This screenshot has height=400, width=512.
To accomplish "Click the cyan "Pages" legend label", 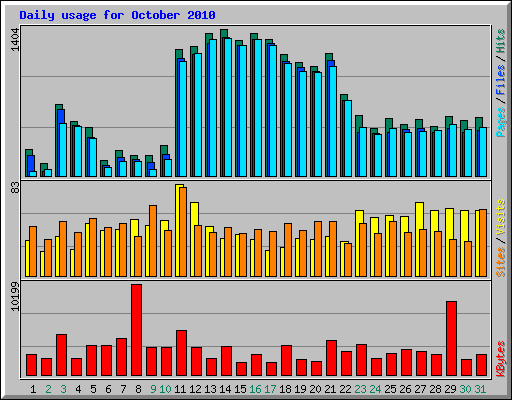I will [x=500, y=122].
